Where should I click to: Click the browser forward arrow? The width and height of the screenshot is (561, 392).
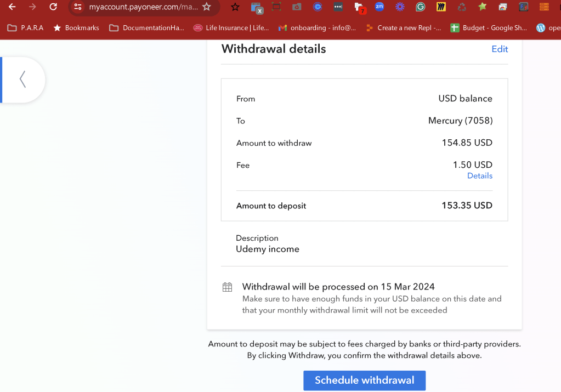(x=32, y=7)
